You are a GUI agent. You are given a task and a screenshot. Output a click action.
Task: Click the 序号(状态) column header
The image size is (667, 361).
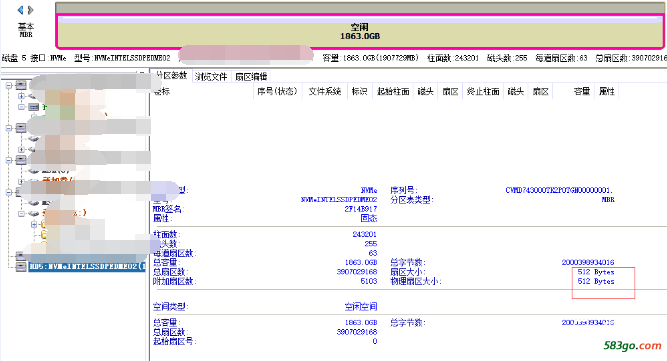(x=277, y=91)
